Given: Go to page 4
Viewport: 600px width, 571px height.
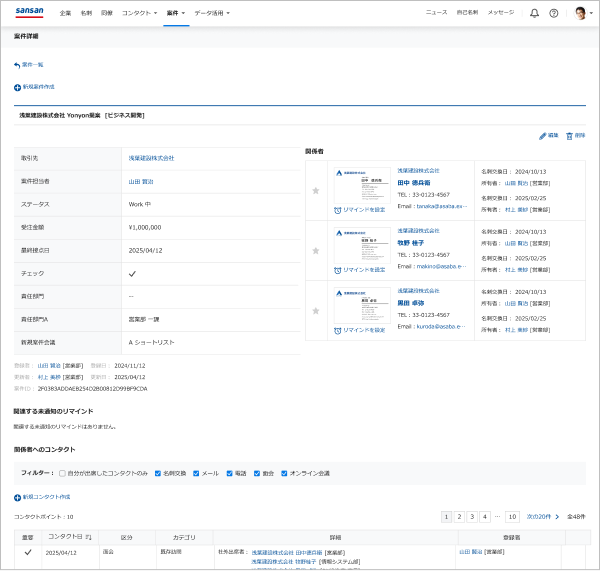Looking at the screenshot, I should [484, 517].
